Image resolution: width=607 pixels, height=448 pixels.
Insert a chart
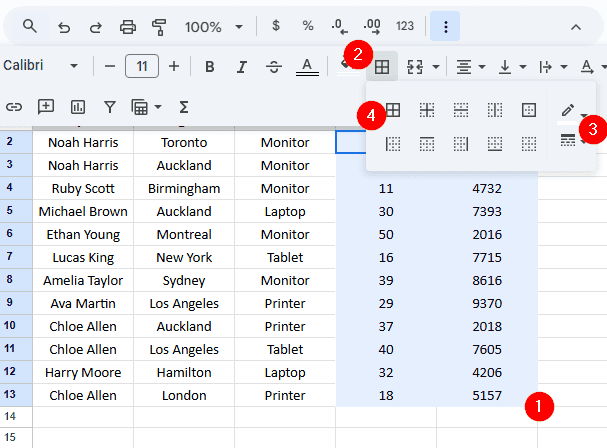click(78, 107)
